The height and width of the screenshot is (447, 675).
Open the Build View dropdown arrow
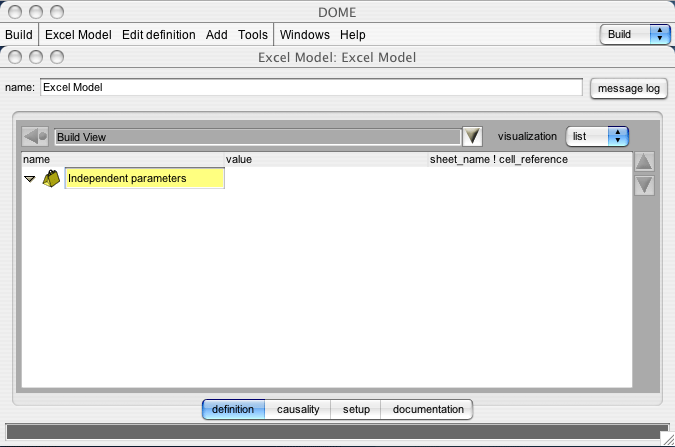click(x=472, y=137)
